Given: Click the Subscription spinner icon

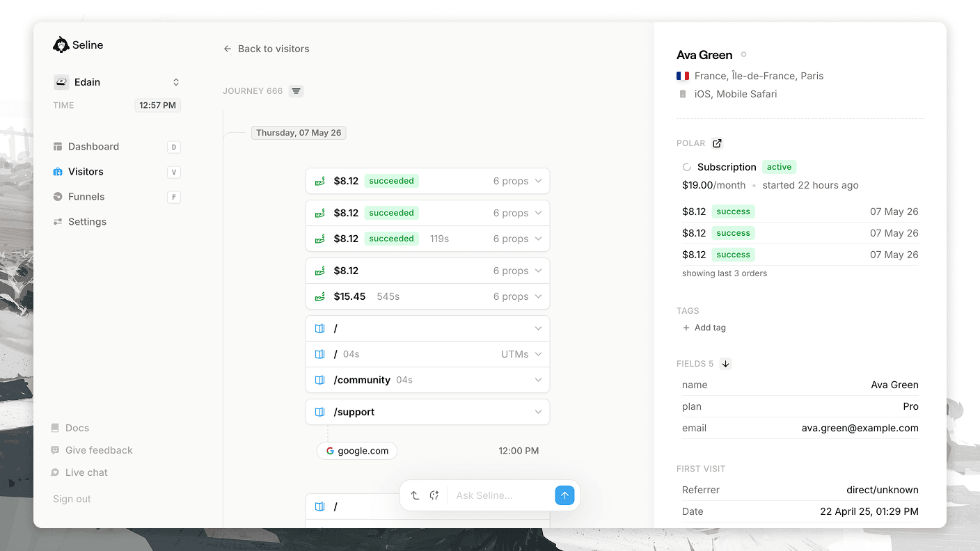Looking at the screenshot, I should (687, 167).
